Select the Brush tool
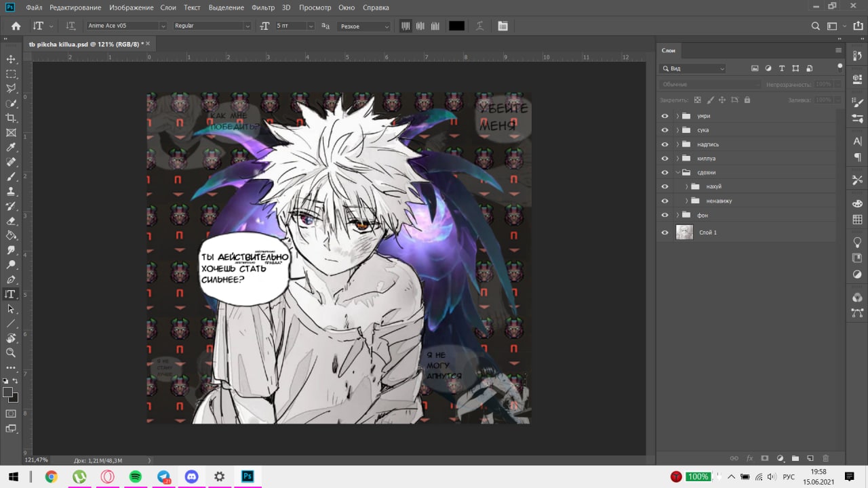The width and height of the screenshot is (868, 488). click(x=11, y=177)
